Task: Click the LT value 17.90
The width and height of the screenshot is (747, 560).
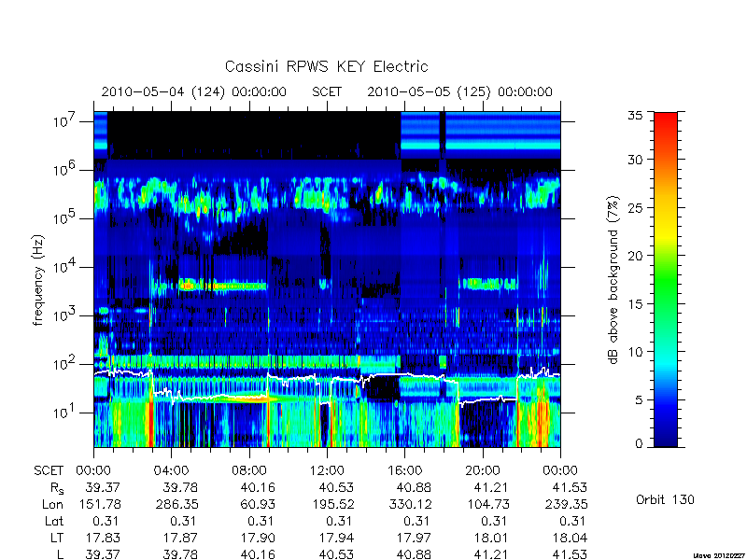Action: coord(259,539)
